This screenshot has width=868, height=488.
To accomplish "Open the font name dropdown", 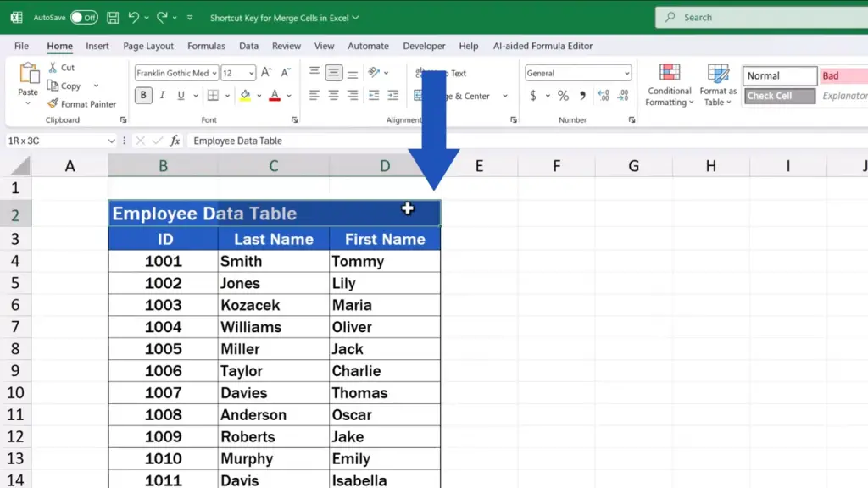I will 214,74.
